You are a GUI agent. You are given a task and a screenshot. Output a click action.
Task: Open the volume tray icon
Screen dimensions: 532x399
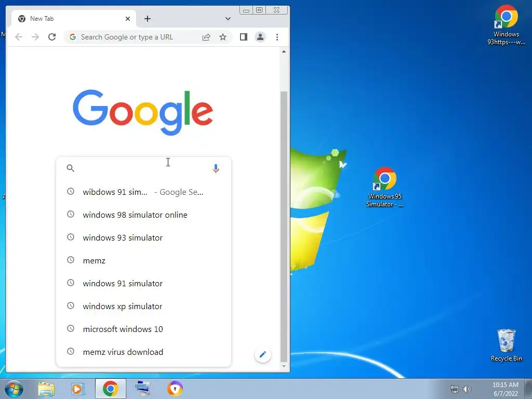click(467, 389)
